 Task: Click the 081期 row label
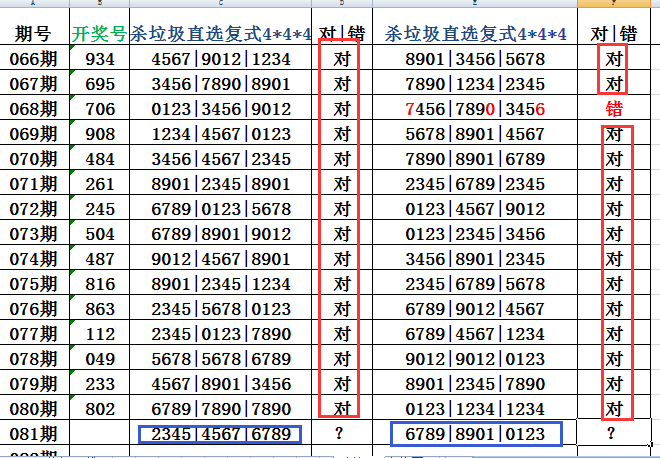[34, 434]
